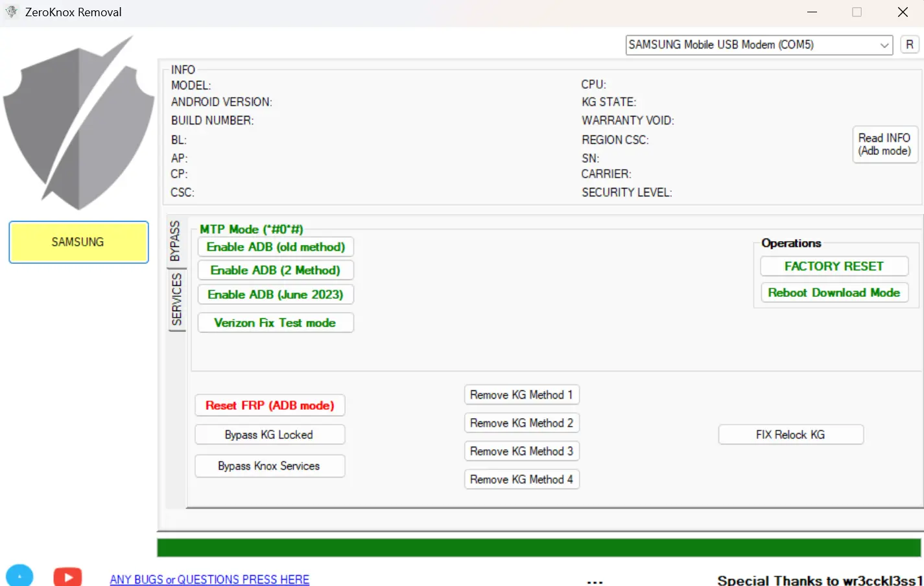Click the REGION CSC: label
The width and height of the screenshot is (924, 586).
pos(615,140)
